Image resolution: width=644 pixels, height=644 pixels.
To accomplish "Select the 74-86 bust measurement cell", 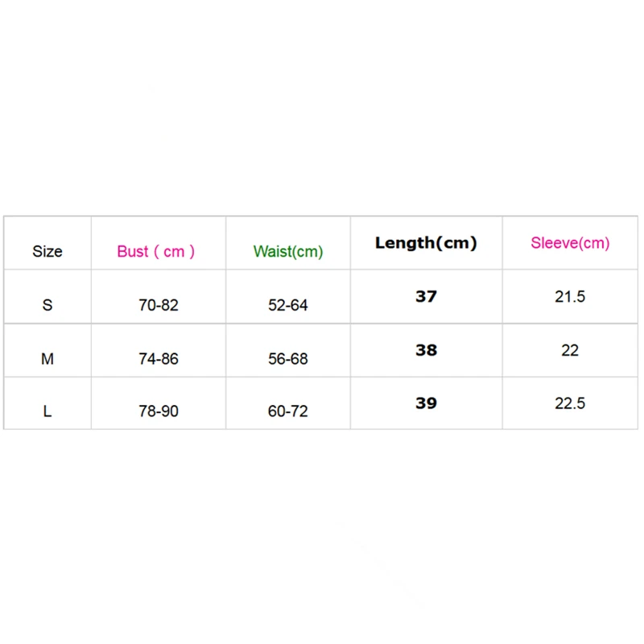I will (x=159, y=359).
